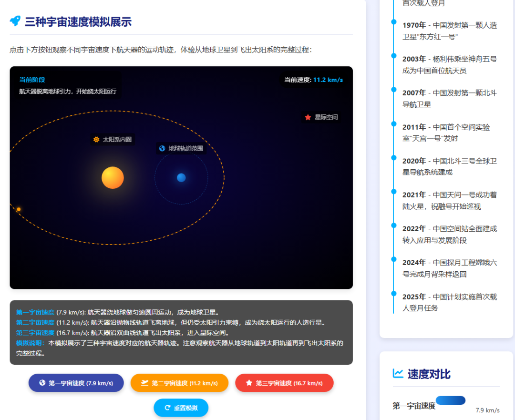This screenshot has height=420, width=515.
Task: Launch the 第三宇宙速度 (16.7 km/s) simulation
Action: pyautogui.click(x=284, y=383)
